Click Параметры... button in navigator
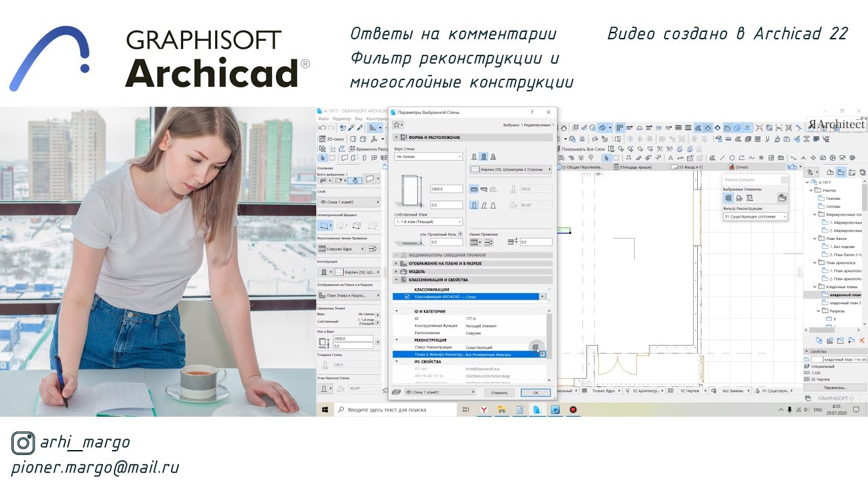The height and width of the screenshot is (488, 868). click(835, 388)
